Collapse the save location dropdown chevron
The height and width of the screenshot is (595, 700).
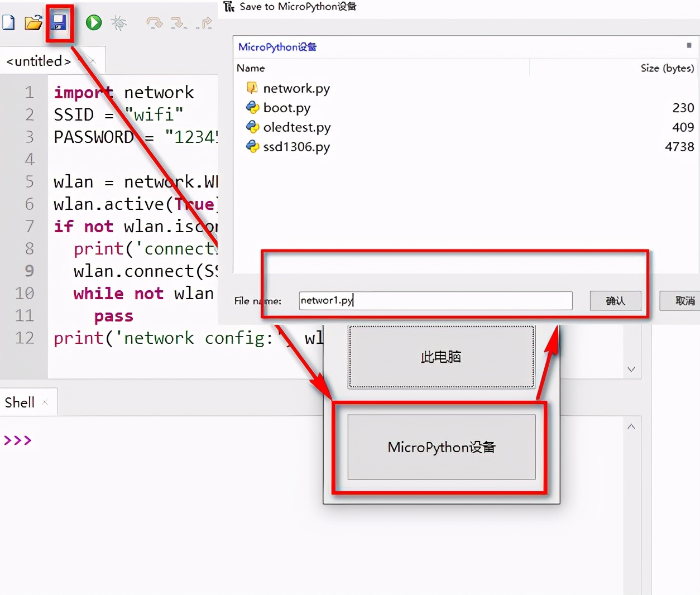pos(631,369)
